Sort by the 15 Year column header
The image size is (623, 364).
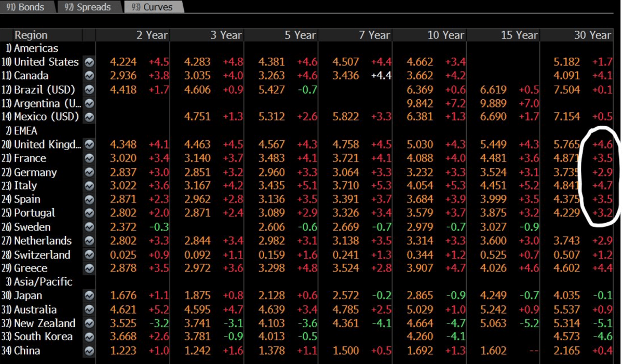coord(519,35)
